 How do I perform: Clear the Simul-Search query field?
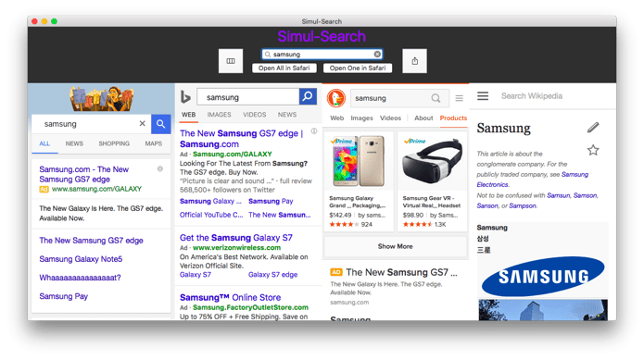[377, 54]
